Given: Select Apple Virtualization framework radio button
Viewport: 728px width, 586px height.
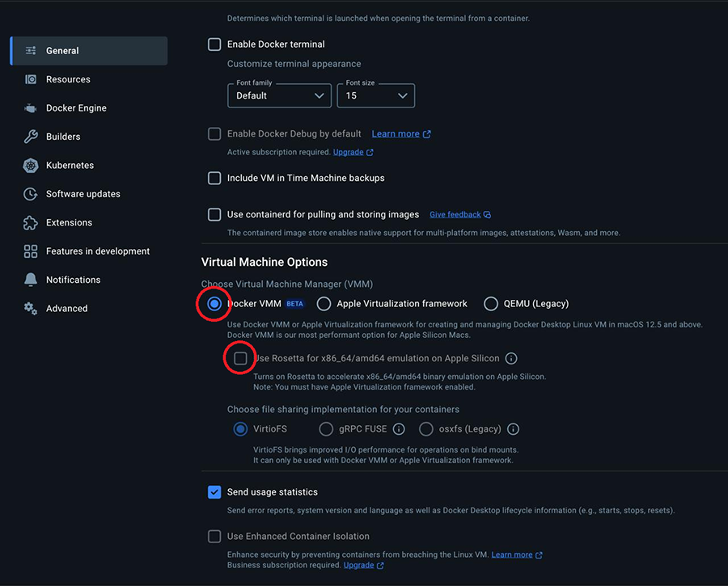Looking at the screenshot, I should tap(324, 304).
